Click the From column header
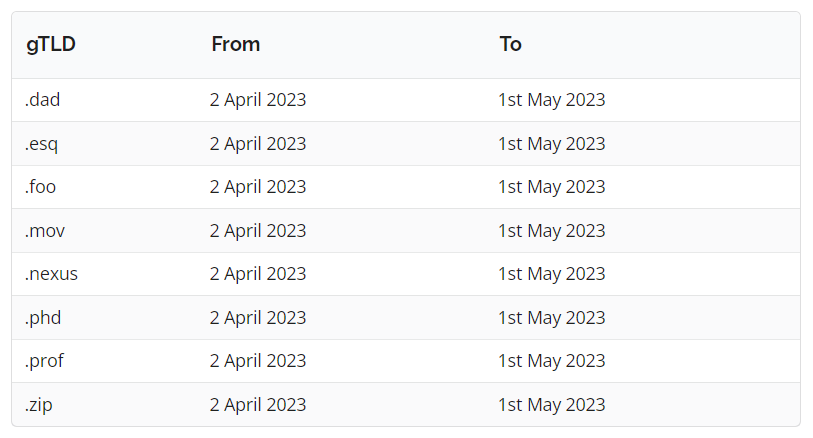Image resolution: width=813 pixels, height=438 pixels. (235, 44)
